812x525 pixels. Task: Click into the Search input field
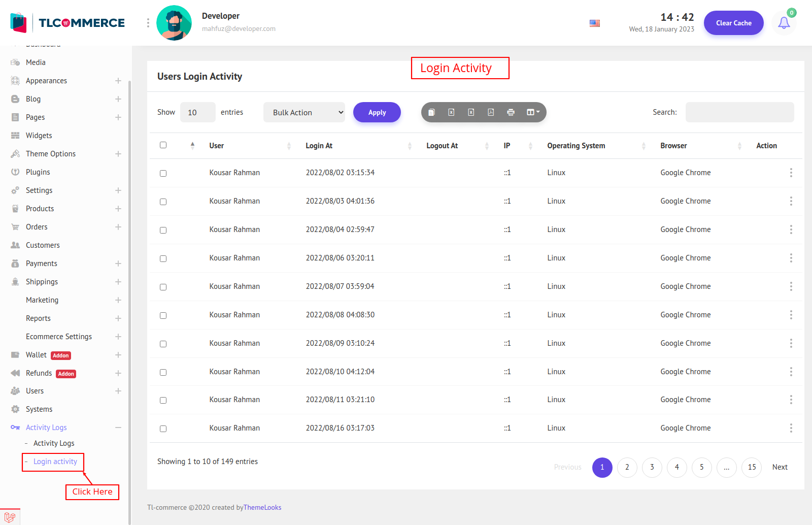(739, 112)
